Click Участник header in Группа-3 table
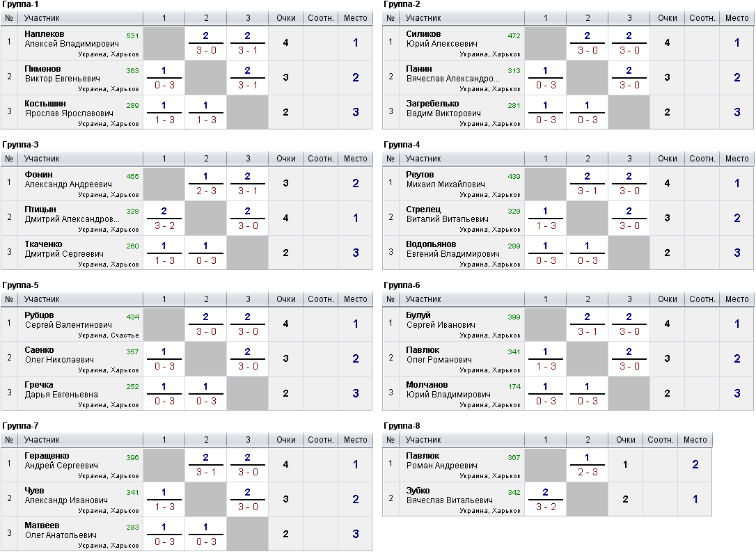Screen dimensions: 756x554 (x=42, y=159)
